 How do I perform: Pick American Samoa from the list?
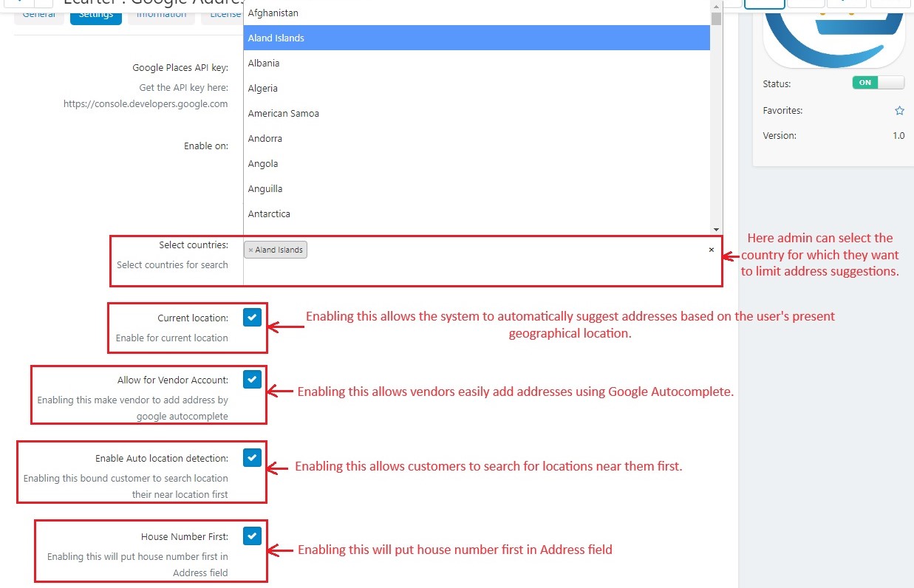click(x=477, y=113)
